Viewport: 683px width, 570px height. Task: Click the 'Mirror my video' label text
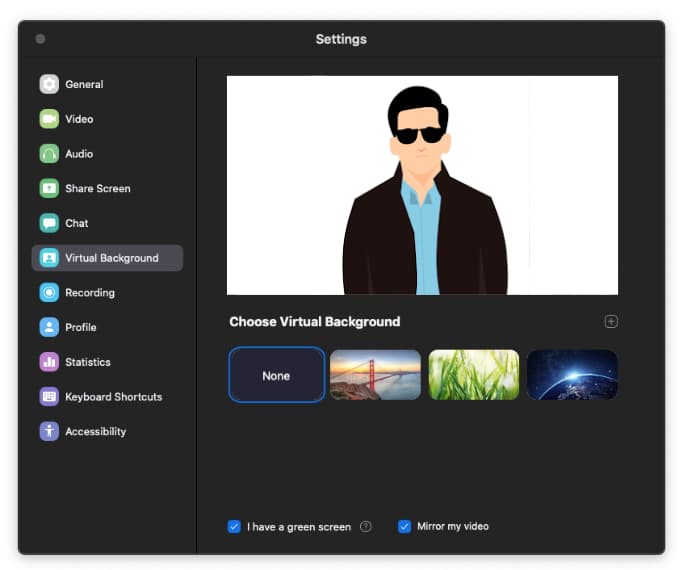click(x=453, y=526)
